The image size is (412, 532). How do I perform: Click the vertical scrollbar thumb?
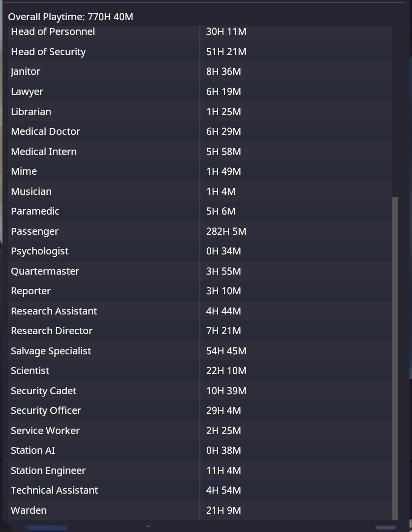395,357
